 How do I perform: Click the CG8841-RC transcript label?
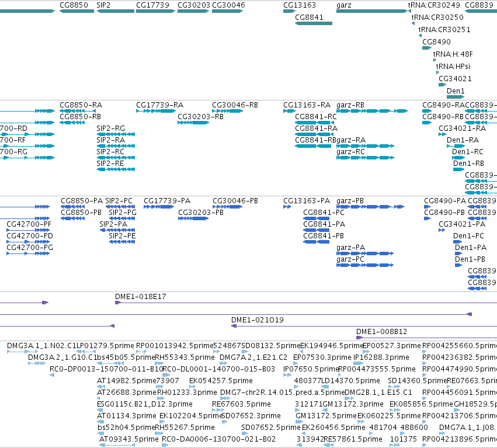pyautogui.click(x=316, y=117)
